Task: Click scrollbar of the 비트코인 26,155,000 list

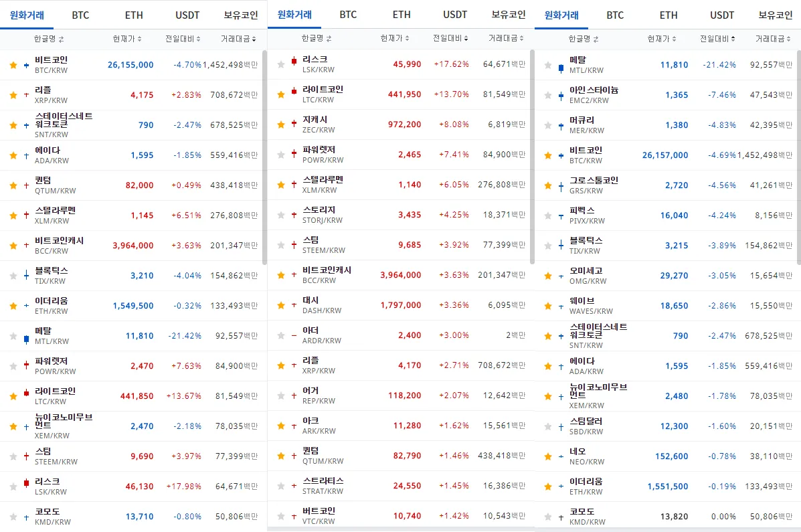Action: pos(264,157)
